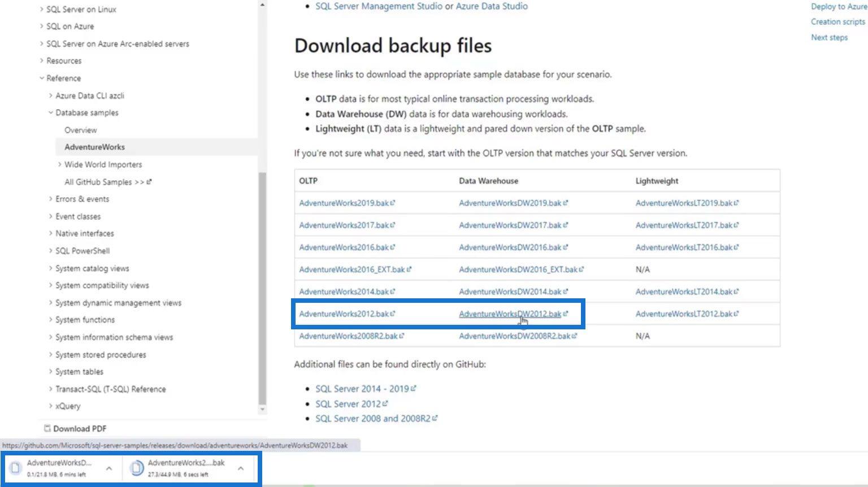Expand xQuery node

click(50, 406)
